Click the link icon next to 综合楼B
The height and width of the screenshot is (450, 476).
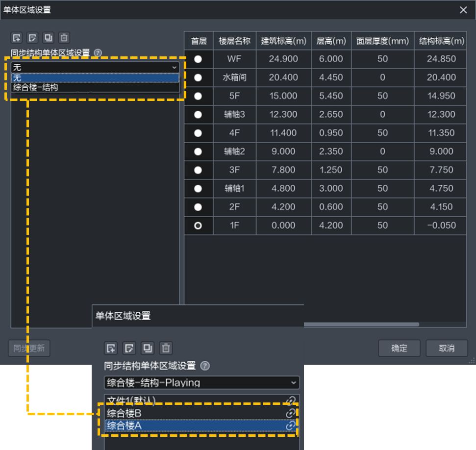pyautogui.click(x=291, y=413)
